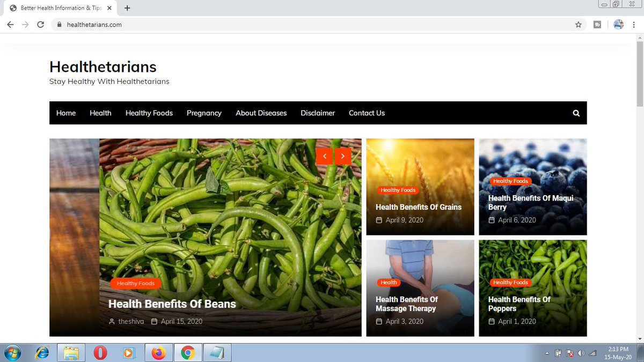Open the volume speaker tray icon
Viewport: 644px width, 362px height.
click(x=581, y=353)
